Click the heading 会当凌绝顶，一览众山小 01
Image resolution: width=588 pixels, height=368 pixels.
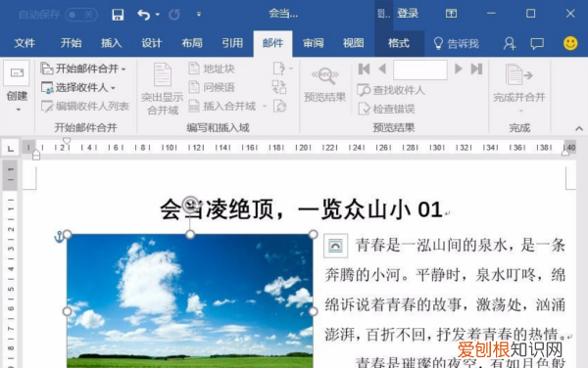point(302,209)
